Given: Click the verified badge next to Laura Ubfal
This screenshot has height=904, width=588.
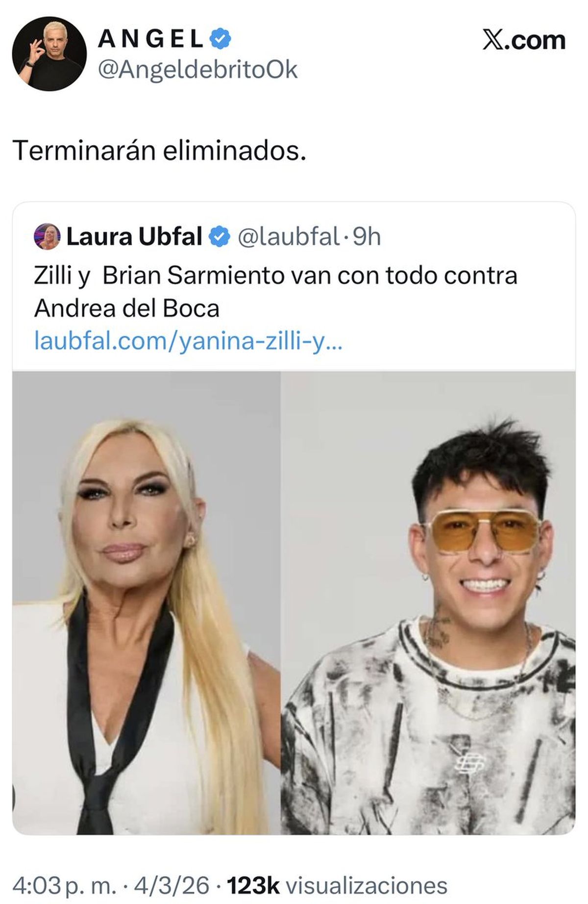Looking at the screenshot, I should [220, 237].
